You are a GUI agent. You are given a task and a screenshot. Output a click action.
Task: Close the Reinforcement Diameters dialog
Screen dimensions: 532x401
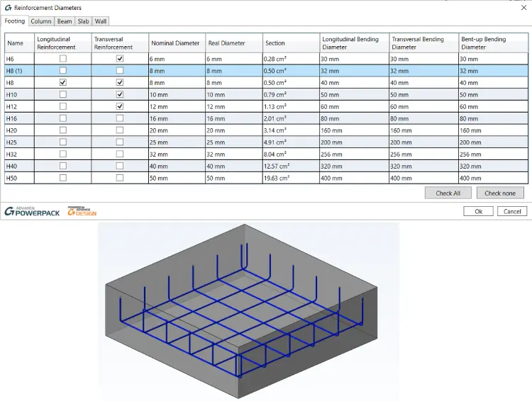click(523, 8)
